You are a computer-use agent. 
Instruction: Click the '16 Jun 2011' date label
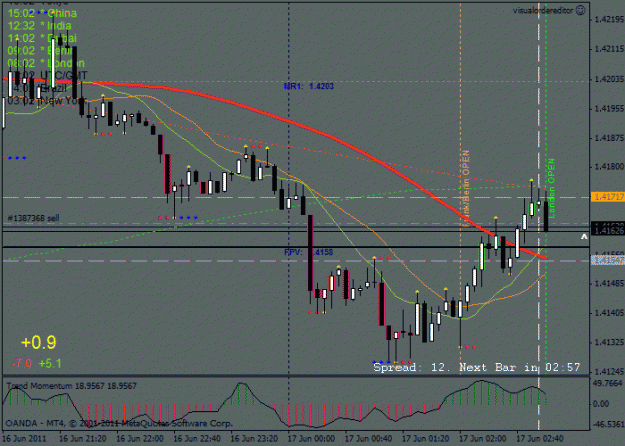(26, 439)
